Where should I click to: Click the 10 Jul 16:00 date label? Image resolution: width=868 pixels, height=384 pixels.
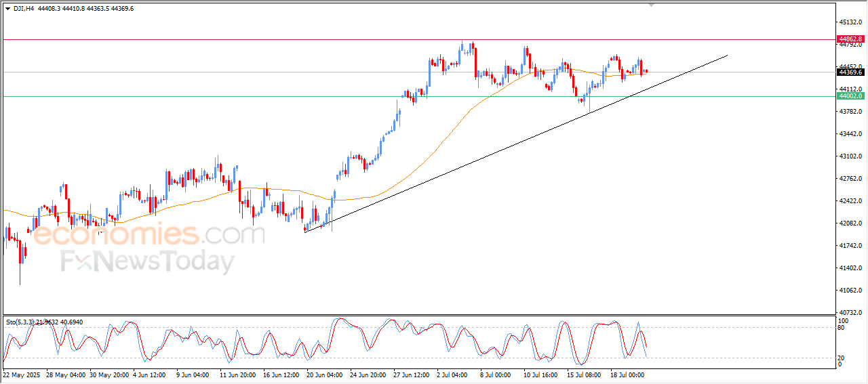point(542,375)
